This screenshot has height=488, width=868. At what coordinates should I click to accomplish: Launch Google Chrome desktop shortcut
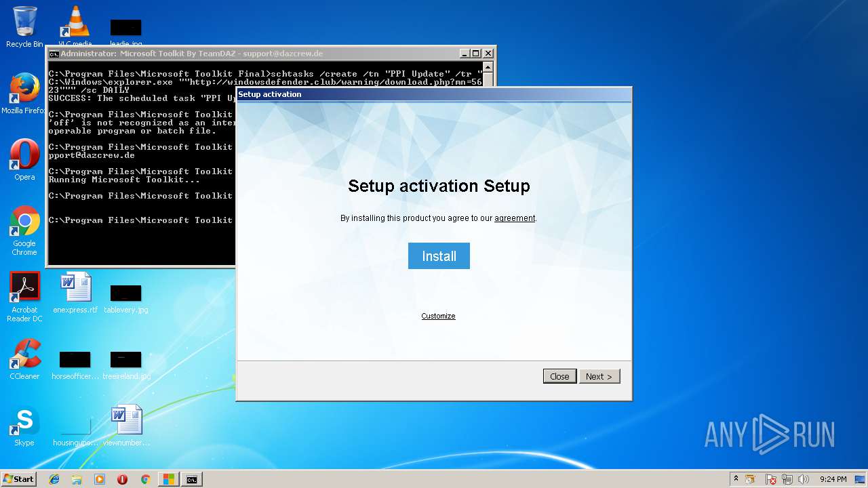pos(24,230)
